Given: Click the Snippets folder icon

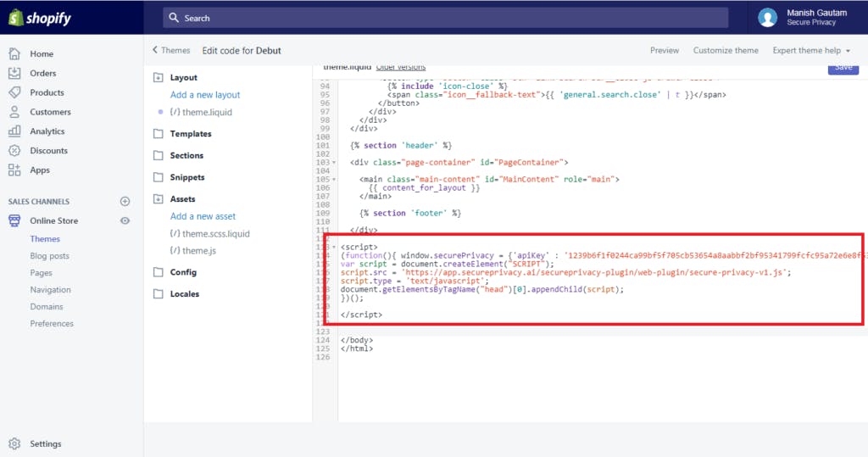Looking at the screenshot, I should tap(159, 177).
